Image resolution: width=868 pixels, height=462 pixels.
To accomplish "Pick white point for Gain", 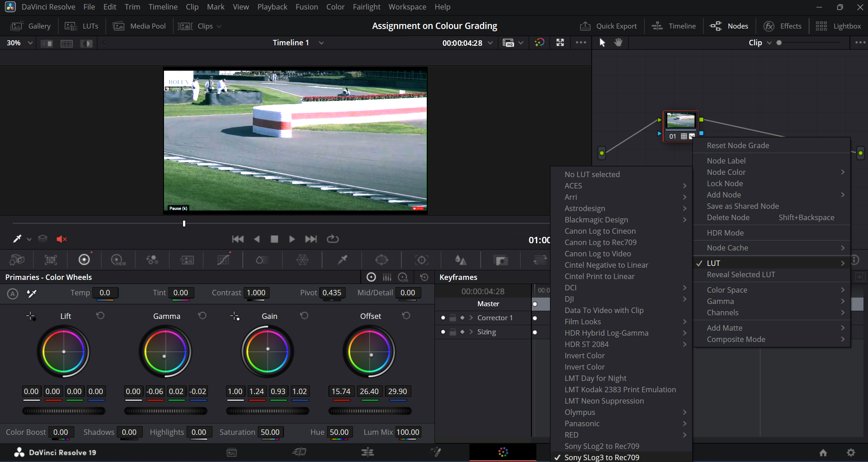I will point(235,316).
